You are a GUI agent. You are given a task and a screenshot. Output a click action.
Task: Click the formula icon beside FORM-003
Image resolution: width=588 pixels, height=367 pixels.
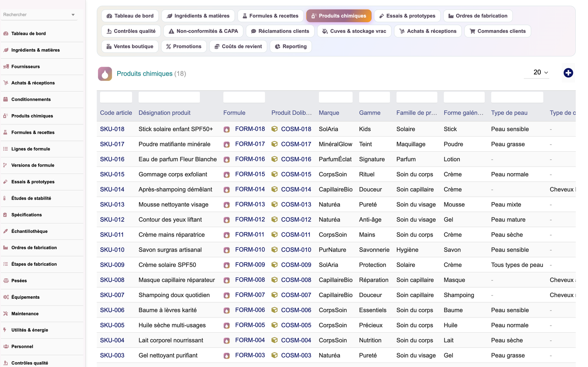coord(227,356)
